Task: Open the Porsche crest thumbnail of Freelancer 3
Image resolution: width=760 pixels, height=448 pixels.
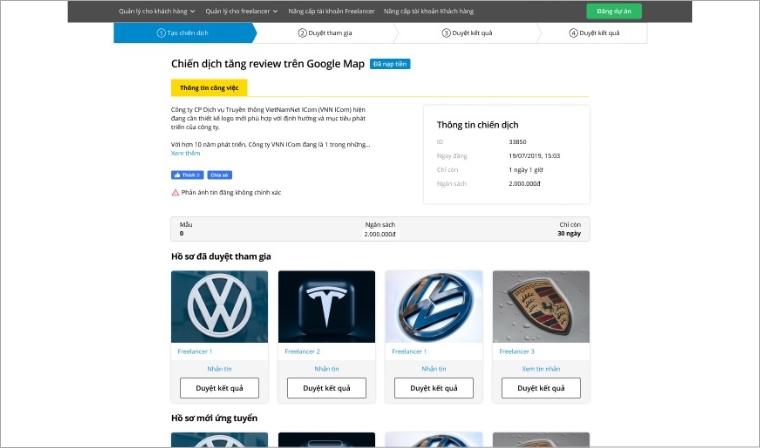Action: point(541,306)
